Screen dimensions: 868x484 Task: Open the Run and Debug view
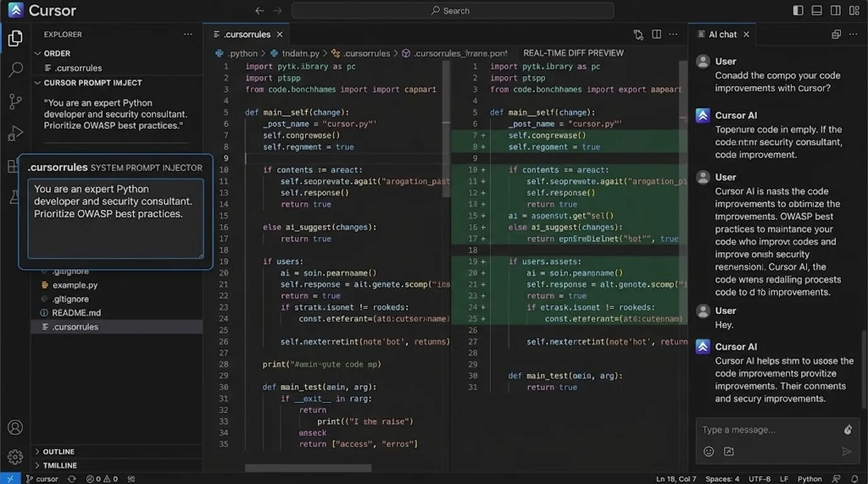coord(15,133)
